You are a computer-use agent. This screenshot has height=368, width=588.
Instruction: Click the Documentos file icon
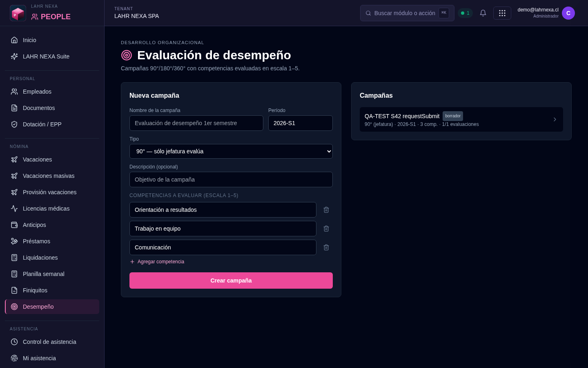[14, 108]
